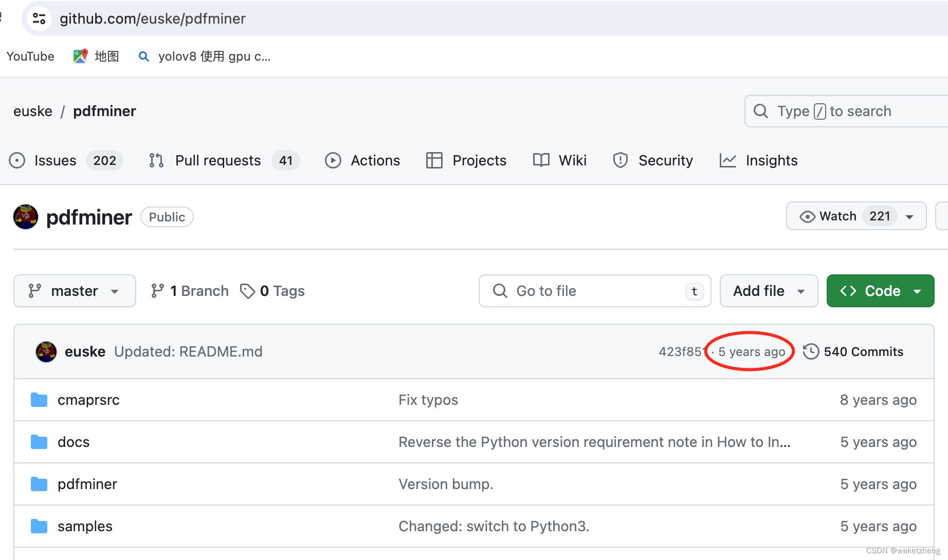Screen dimensions: 948x560
Task: View the 1 Branch link
Action: [x=190, y=291]
